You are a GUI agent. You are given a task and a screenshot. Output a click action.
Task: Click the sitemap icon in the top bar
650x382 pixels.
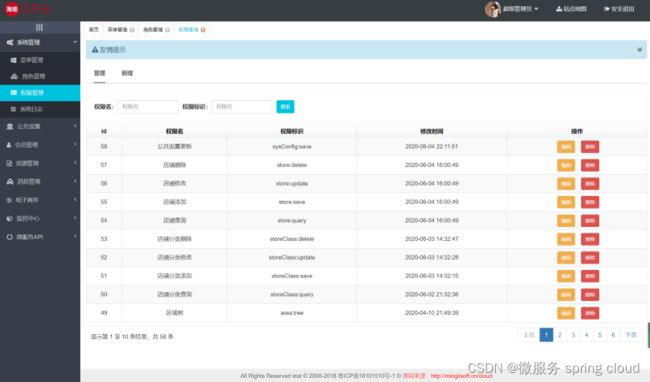(558, 9)
